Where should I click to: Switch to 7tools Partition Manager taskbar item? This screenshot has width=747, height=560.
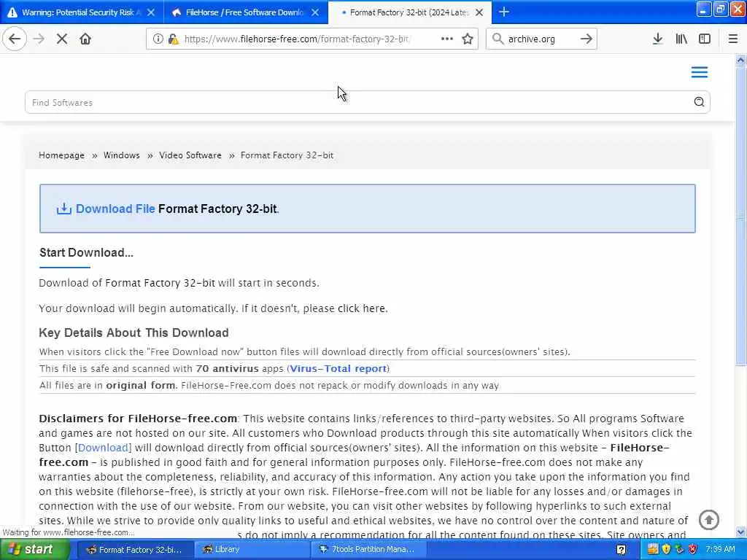tap(368, 550)
